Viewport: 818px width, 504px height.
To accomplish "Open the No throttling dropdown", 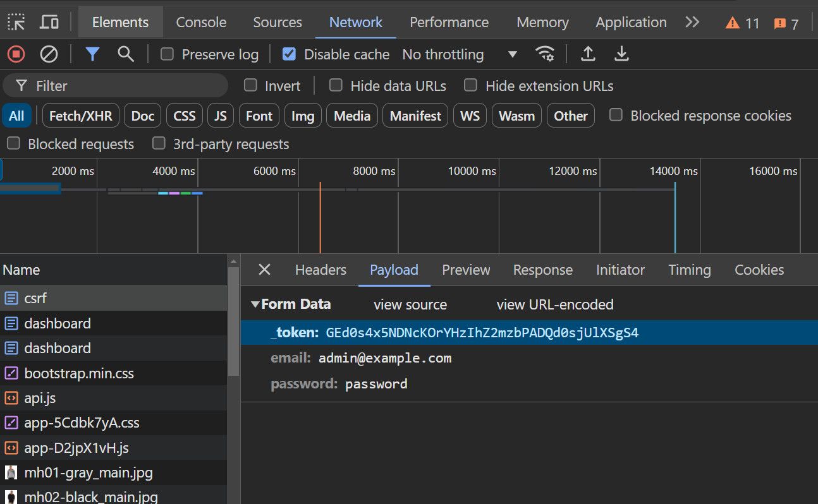I will tap(460, 54).
